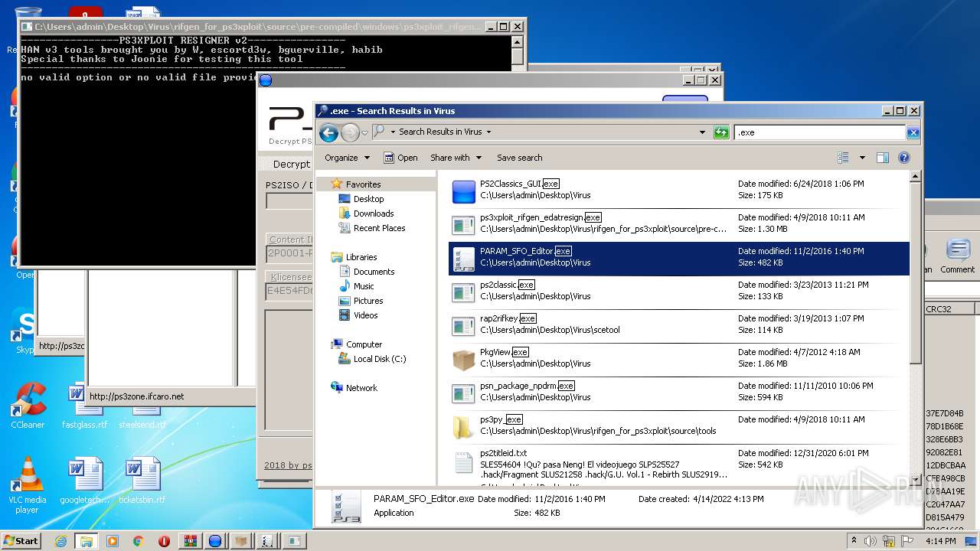This screenshot has height=551, width=980.
Task: Open CCleaner desktop shortcut
Action: (28, 405)
